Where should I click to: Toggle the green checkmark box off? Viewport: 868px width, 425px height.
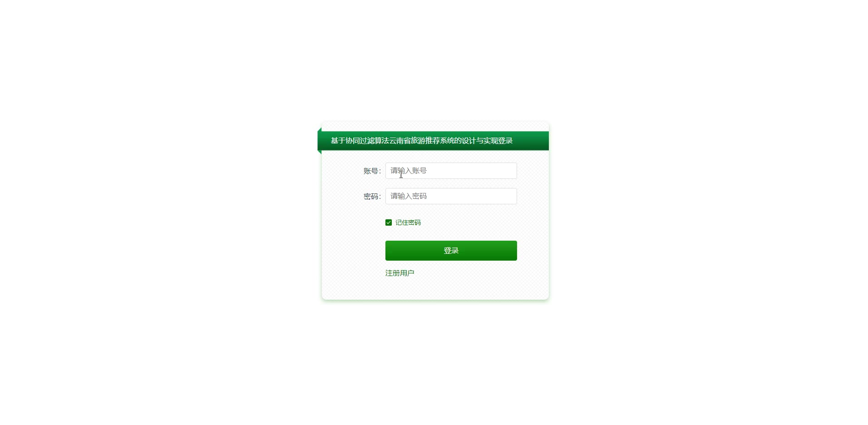click(389, 222)
